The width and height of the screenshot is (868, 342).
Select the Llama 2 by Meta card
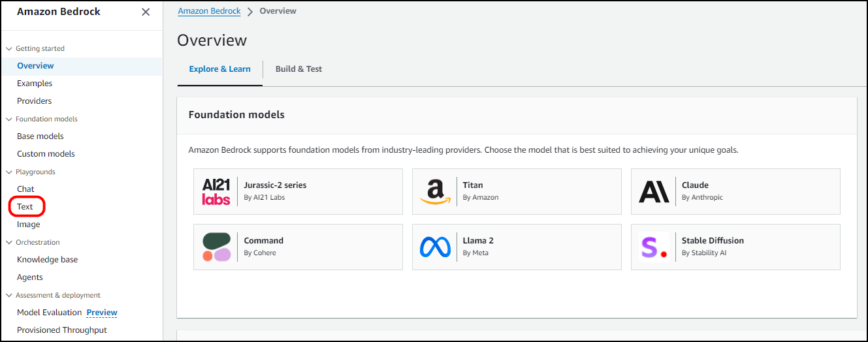[517, 247]
